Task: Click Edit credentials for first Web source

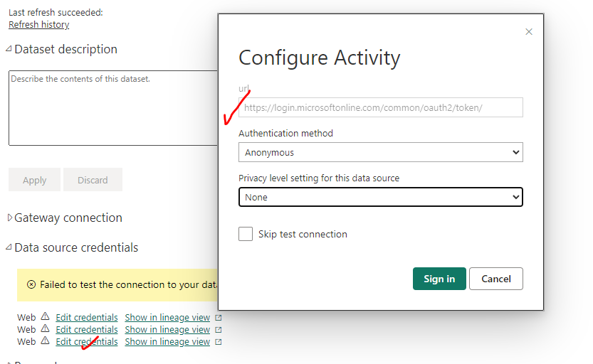Action: click(x=87, y=318)
